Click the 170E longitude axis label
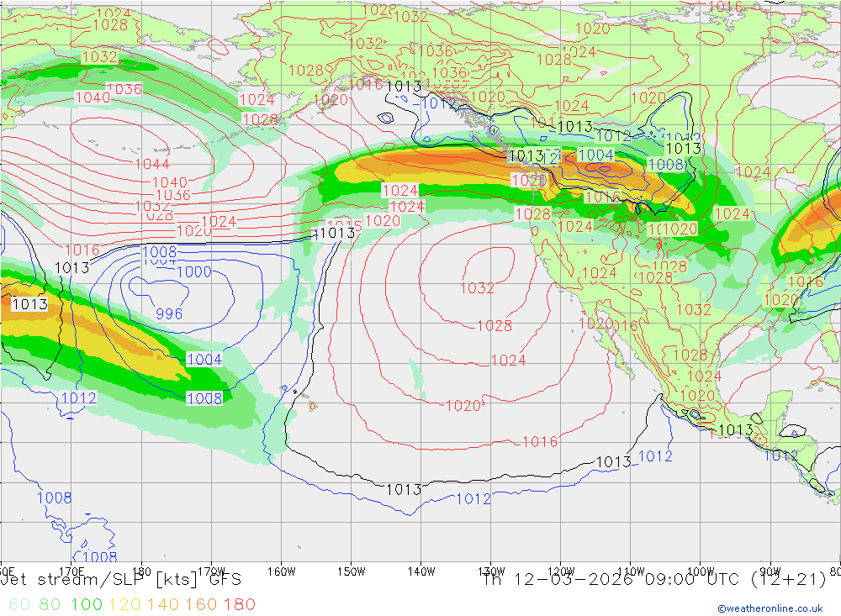Screen dimensions: 841x616 pos(71,571)
